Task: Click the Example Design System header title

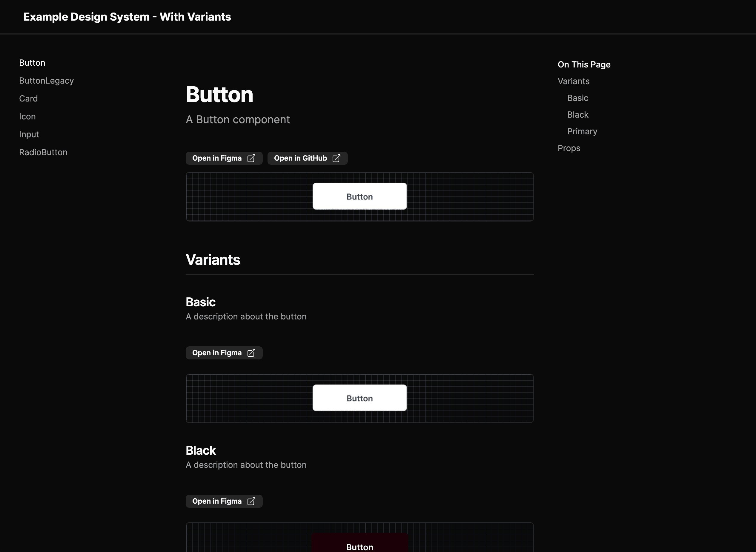Action: coord(127,16)
